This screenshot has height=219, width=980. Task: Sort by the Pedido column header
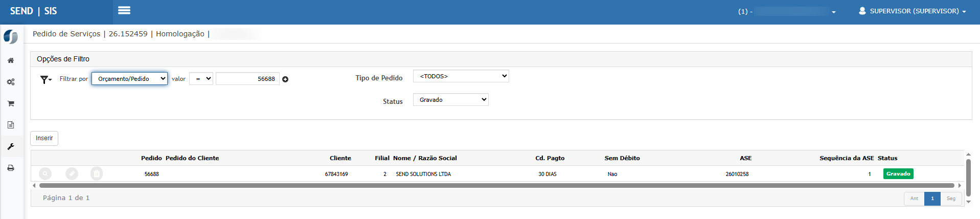151,158
